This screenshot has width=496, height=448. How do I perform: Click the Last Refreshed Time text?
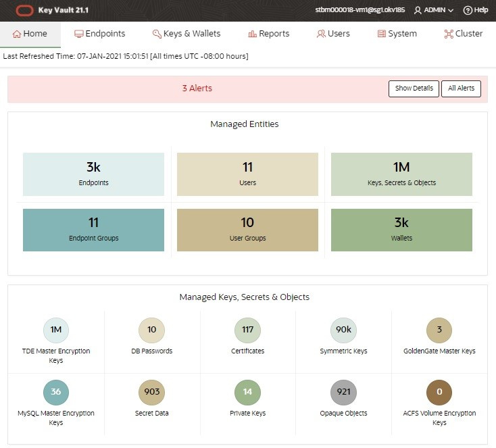point(126,56)
